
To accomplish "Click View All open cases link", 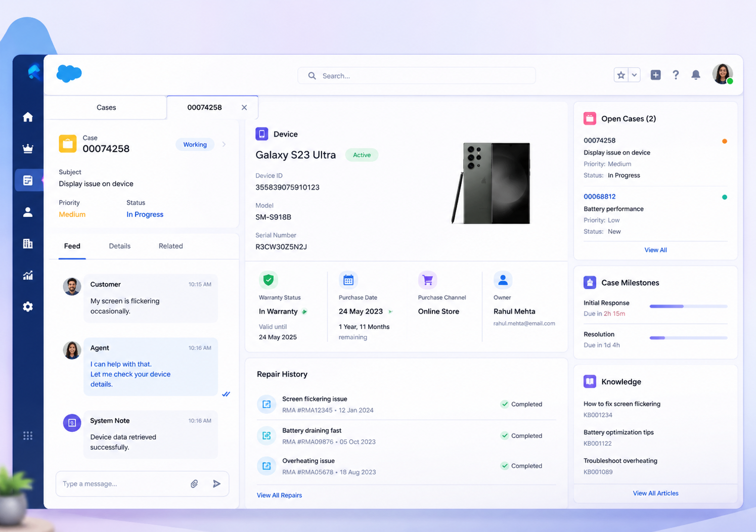I will [655, 250].
